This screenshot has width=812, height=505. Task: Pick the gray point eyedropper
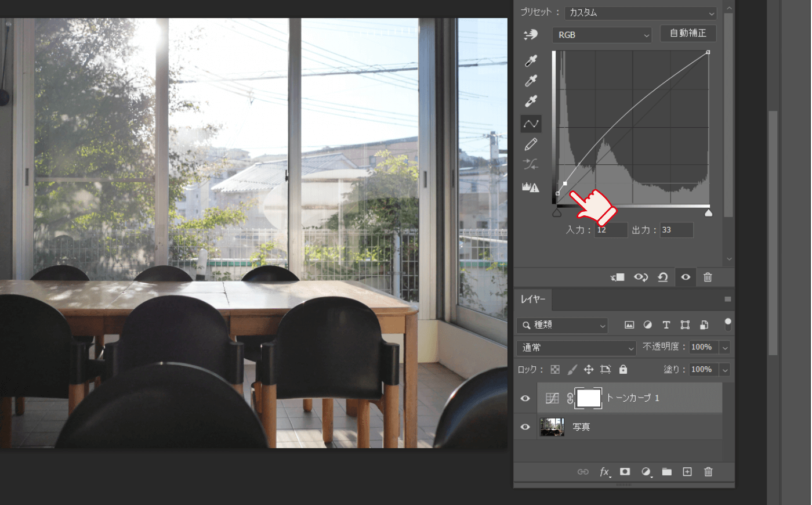pyautogui.click(x=531, y=81)
